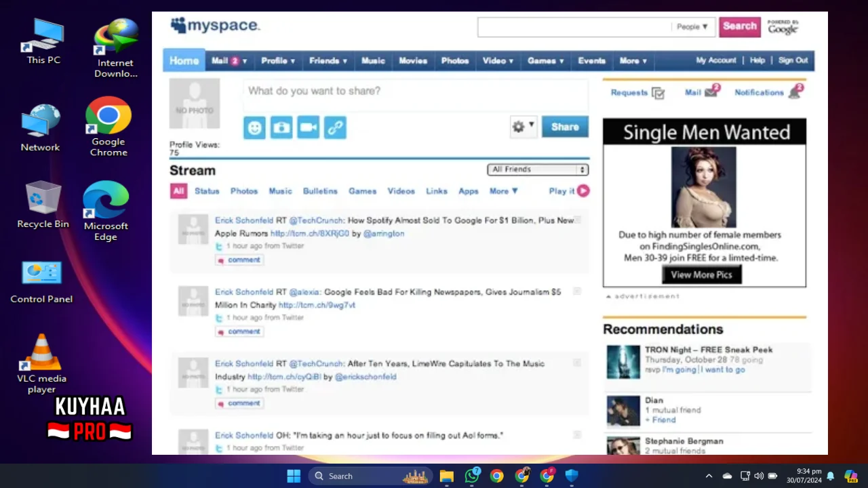Expand the More menu in navigation bar
The width and height of the screenshot is (868, 488).
[x=633, y=60]
